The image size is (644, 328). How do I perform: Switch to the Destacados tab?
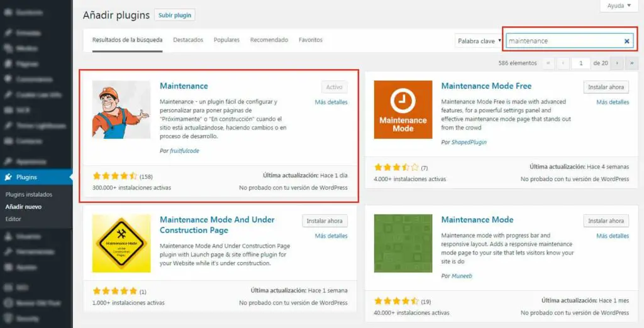(x=188, y=40)
